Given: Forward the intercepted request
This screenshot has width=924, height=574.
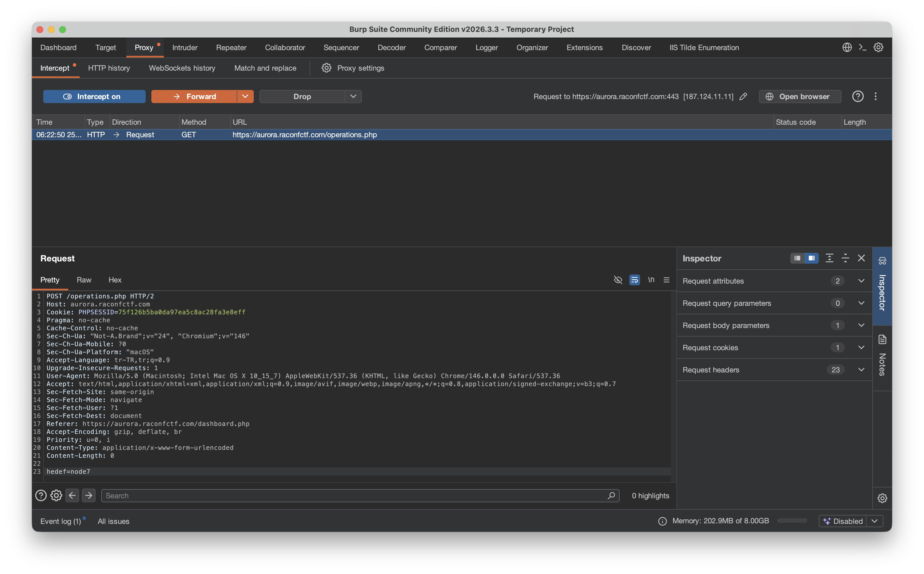Looking at the screenshot, I should [x=194, y=97].
